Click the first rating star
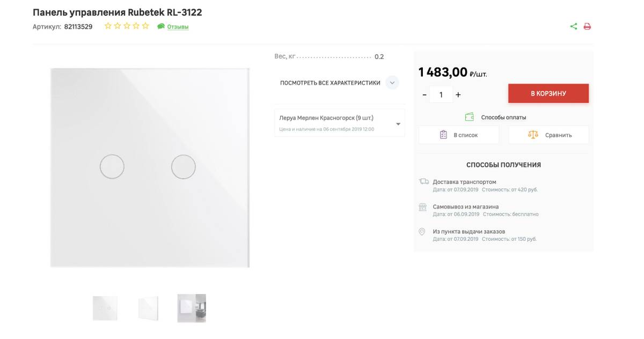This screenshot has height=339, width=644. [x=108, y=26]
